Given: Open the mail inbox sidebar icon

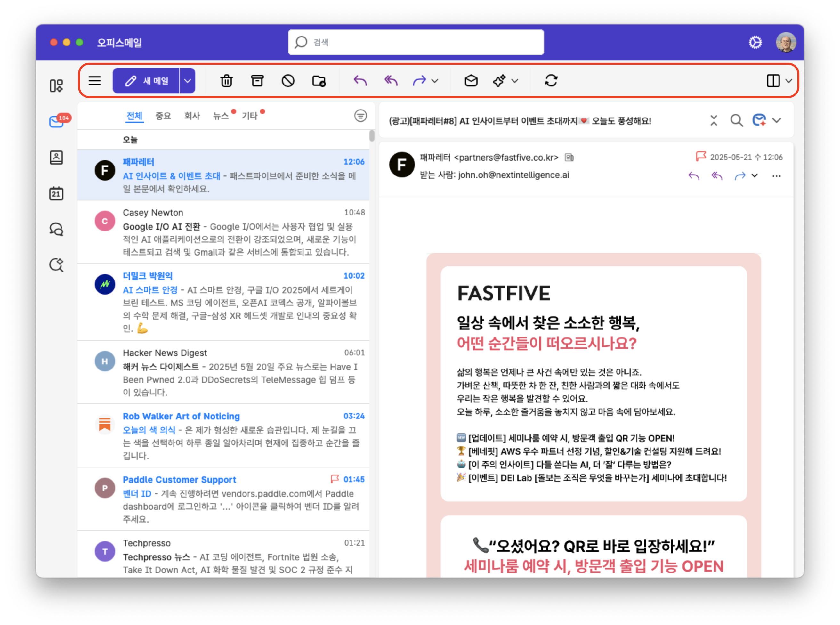Looking at the screenshot, I should coord(57,121).
